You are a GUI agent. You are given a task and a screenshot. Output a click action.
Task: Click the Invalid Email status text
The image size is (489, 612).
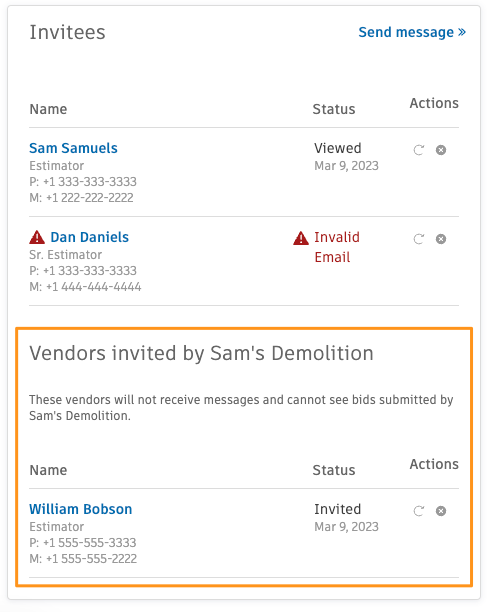tap(337, 247)
